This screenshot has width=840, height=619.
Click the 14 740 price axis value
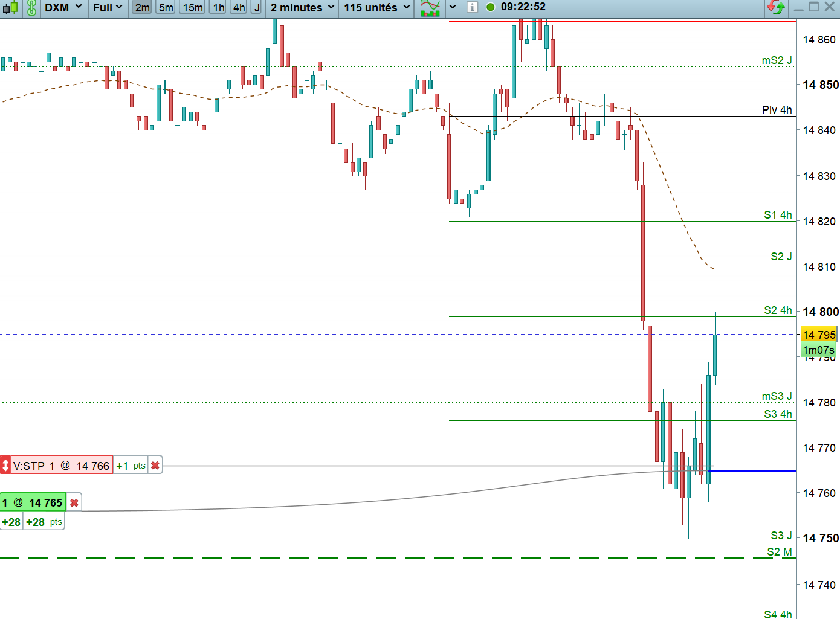[819, 585]
